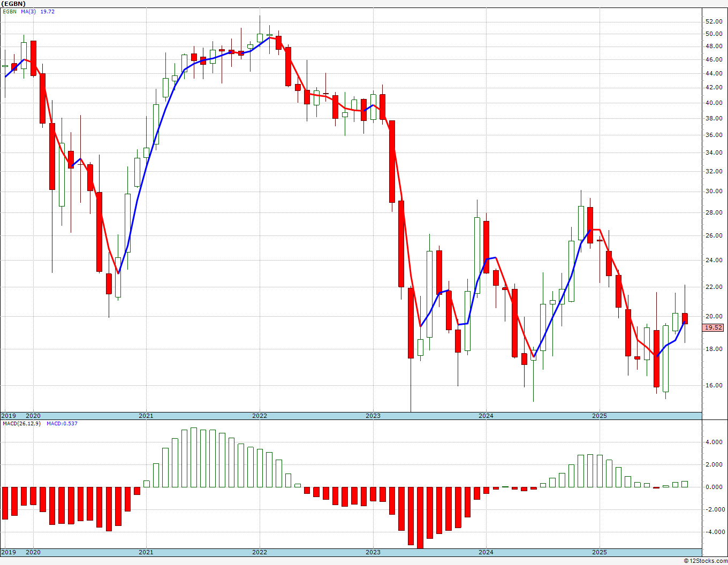Select the 2.000 MACD axis label
The width and height of the screenshot is (728, 565).
[715, 464]
